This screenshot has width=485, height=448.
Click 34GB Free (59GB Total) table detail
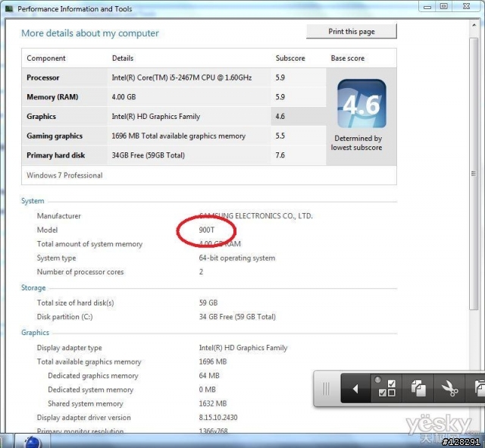(149, 155)
